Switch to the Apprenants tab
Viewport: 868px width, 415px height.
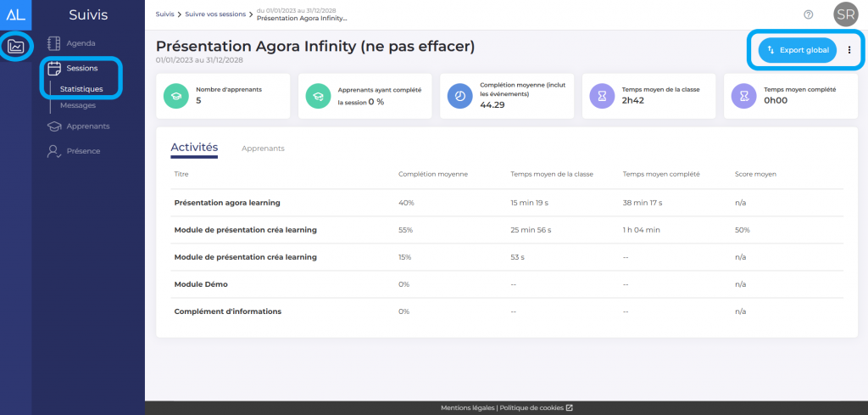tap(263, 149)
